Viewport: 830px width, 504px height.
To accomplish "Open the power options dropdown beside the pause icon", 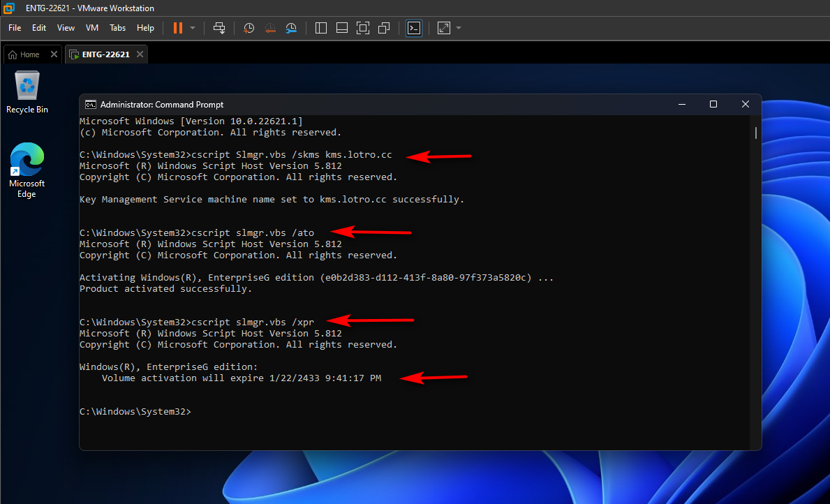I will [193, 28].
